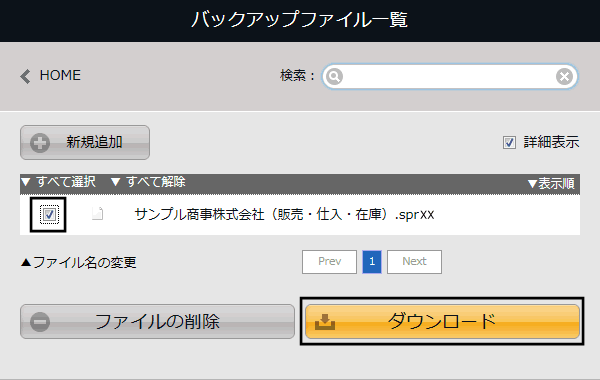This screenshot has width=600, height=380.
Task: Click the Next pagination button
Action: 414,262
